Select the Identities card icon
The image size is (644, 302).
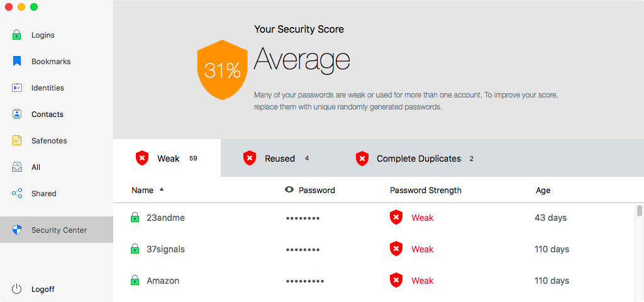17,87
